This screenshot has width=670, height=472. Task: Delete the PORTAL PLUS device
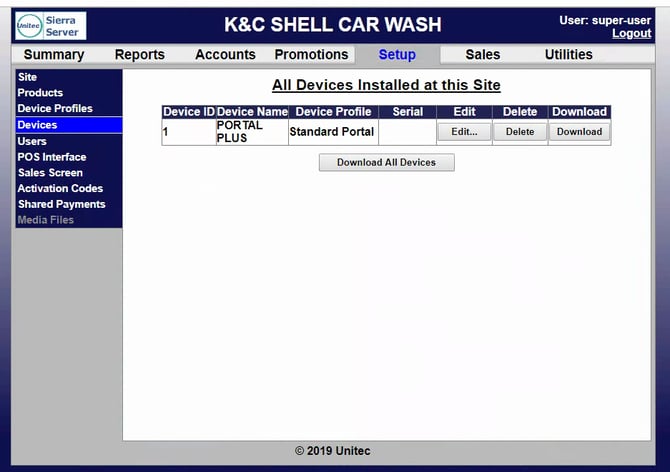click(520, 132)
